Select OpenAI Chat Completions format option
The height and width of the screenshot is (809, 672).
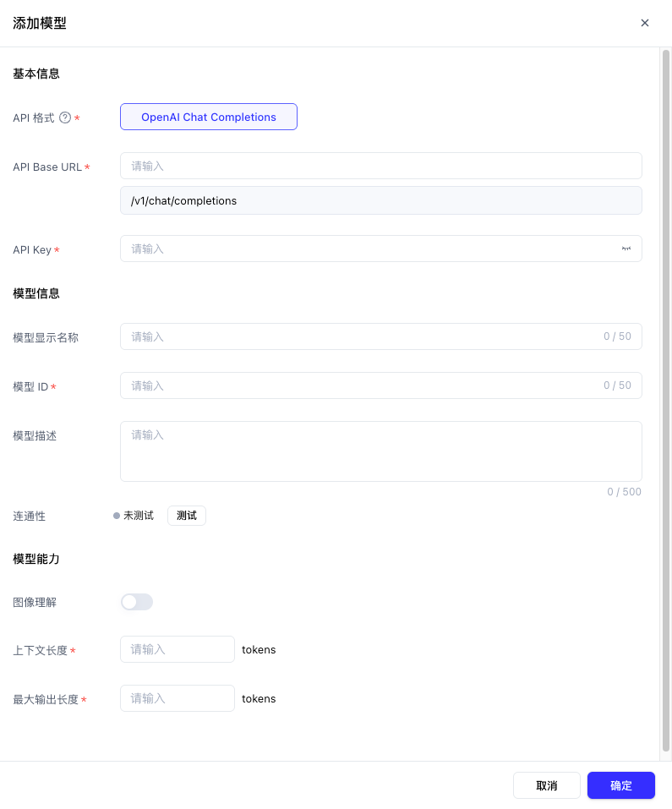tap(209, 118)
